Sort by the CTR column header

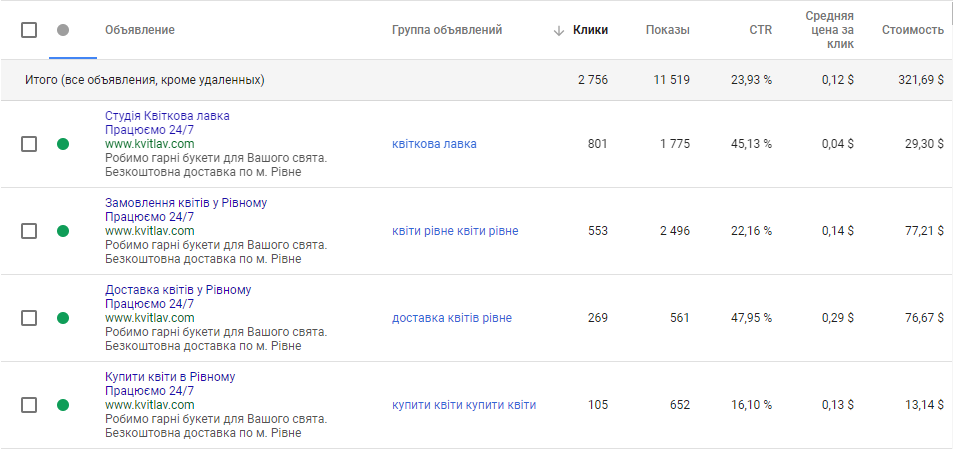pos(760,30)
